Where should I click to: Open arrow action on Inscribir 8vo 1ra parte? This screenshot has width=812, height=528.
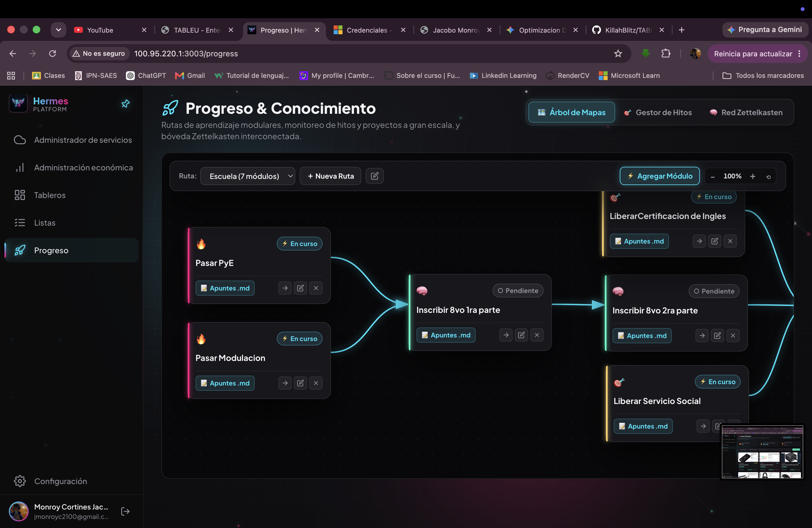tap(506, 335)
